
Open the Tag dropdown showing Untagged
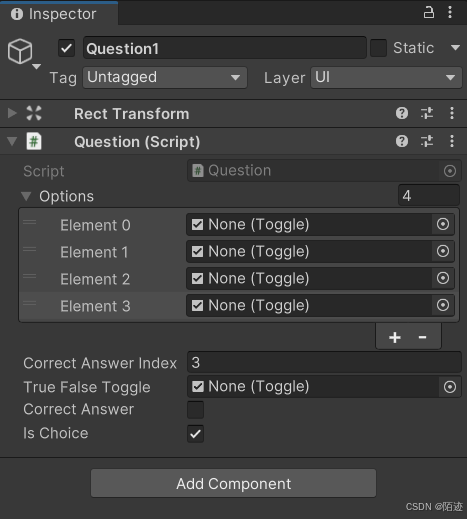click(165, 78)
